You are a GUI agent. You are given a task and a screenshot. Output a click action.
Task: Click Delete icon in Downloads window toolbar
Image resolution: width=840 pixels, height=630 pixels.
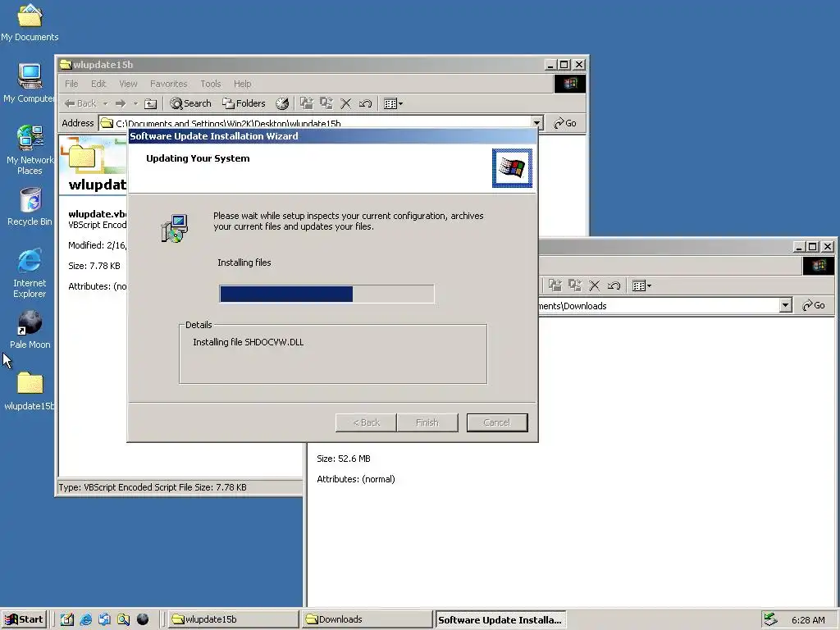(x=595, y=285)
